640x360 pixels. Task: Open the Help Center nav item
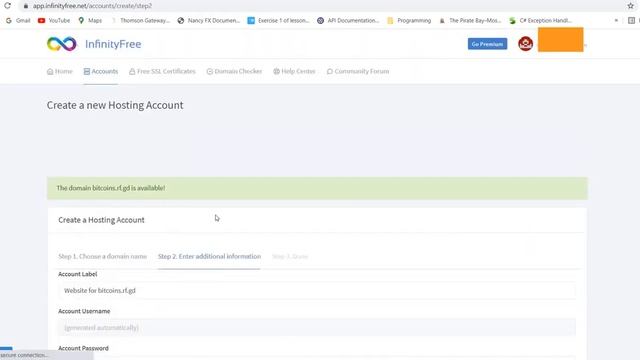[294, 71]
